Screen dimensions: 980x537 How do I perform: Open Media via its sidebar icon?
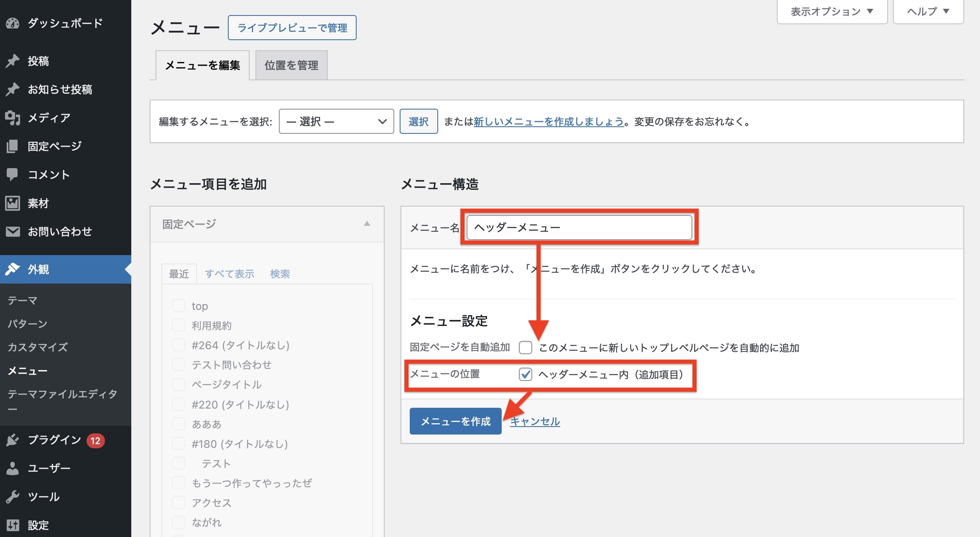(x=13, y=118)
